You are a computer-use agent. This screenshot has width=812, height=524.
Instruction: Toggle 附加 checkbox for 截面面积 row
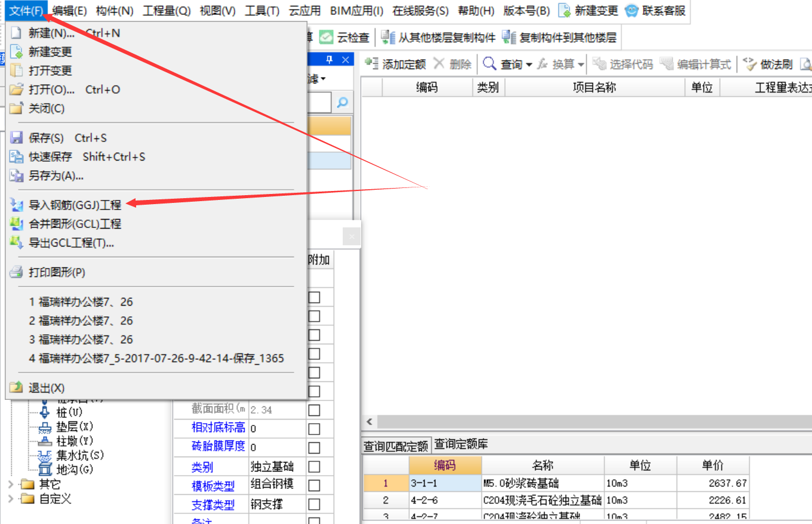pyautogui.click(x=314, y=410)
